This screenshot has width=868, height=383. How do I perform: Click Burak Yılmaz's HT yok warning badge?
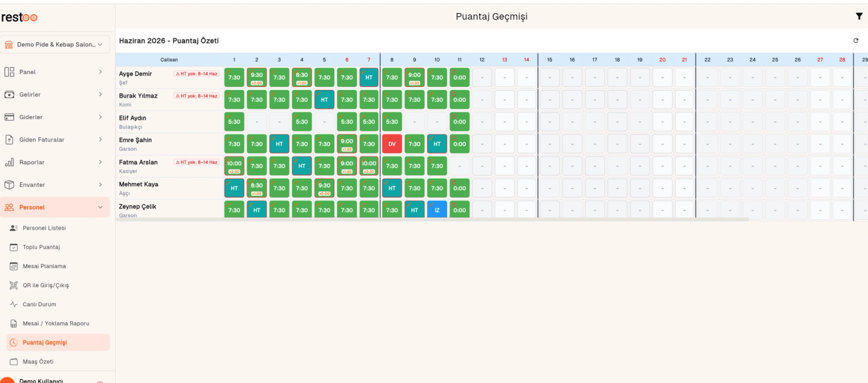click(x=197, y=96)
